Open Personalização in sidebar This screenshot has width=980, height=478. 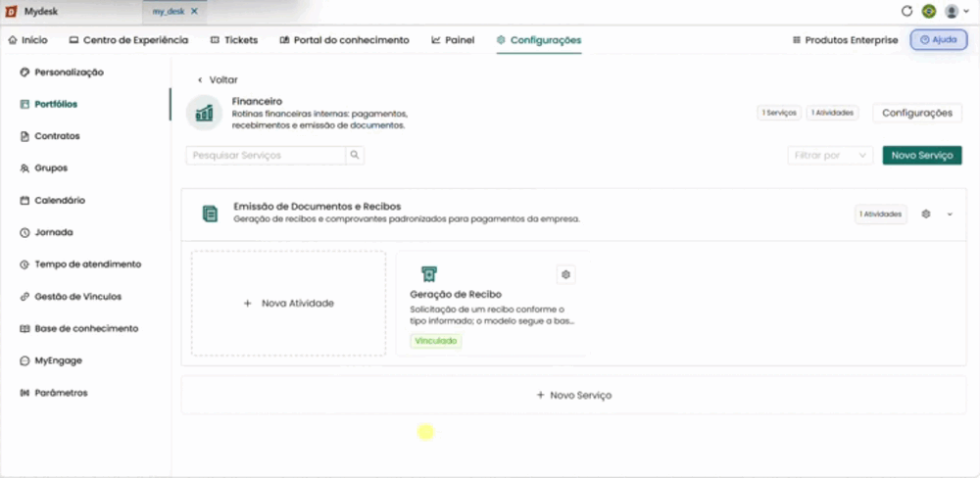(62, 72)
